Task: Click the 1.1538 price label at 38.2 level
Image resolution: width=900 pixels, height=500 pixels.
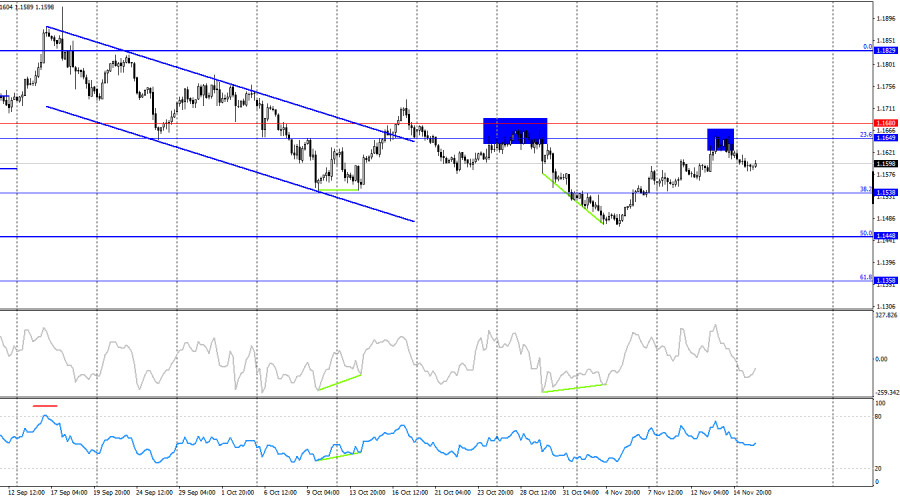Action: pyautogui.click(x=884, y=192)
